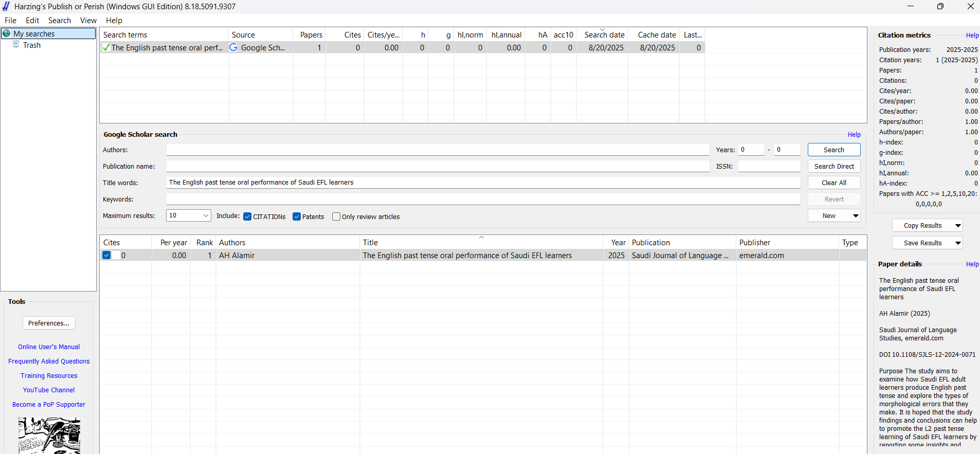The image size is (980, 454).
Task: Sort results by Year column header
Action: point(616,243)
